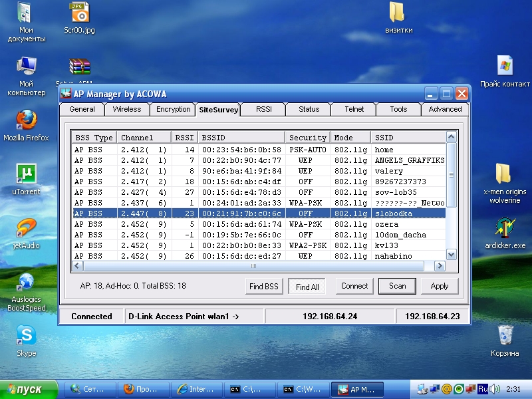Screen dimensions: 532x399
Task: Switch to the Encryption tab
Action: [173, 109]
